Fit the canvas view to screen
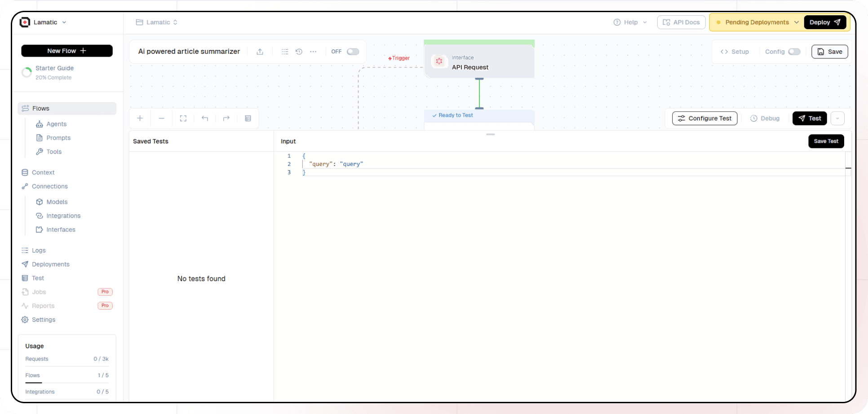The height and width of the screenshot is (414, 868). [183, 118]
